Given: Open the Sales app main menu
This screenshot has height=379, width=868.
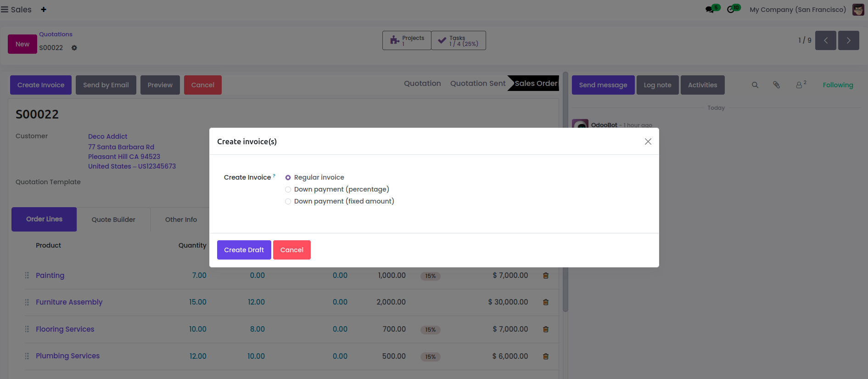Looking at the screenshot, I should (x=5, y=10).
